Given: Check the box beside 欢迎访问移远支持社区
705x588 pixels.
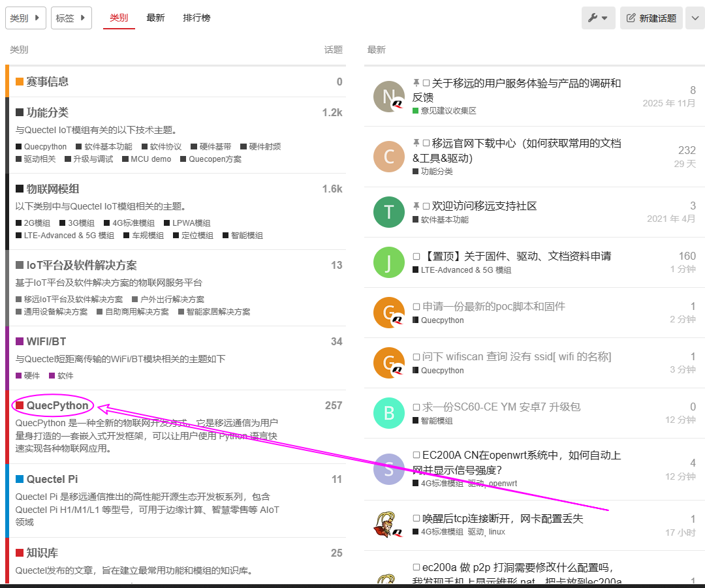Looking at the screenshot, I should (426, 206).
